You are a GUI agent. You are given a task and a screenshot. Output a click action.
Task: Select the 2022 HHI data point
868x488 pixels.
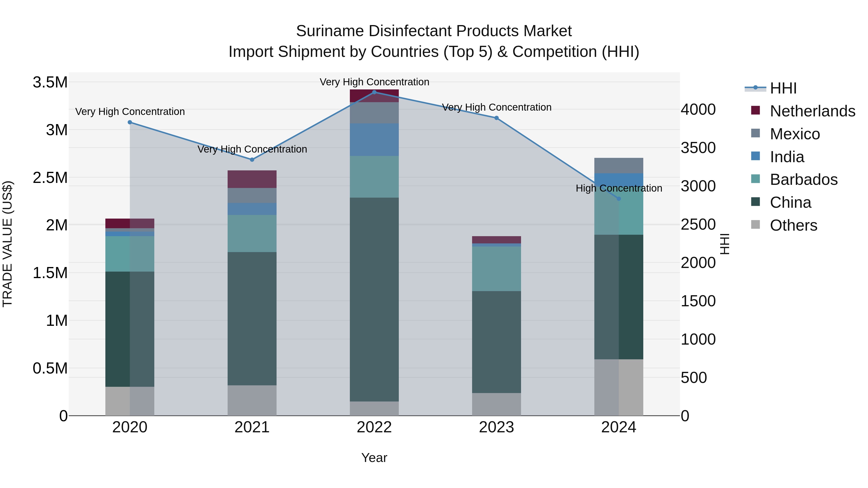click(374, 92)
